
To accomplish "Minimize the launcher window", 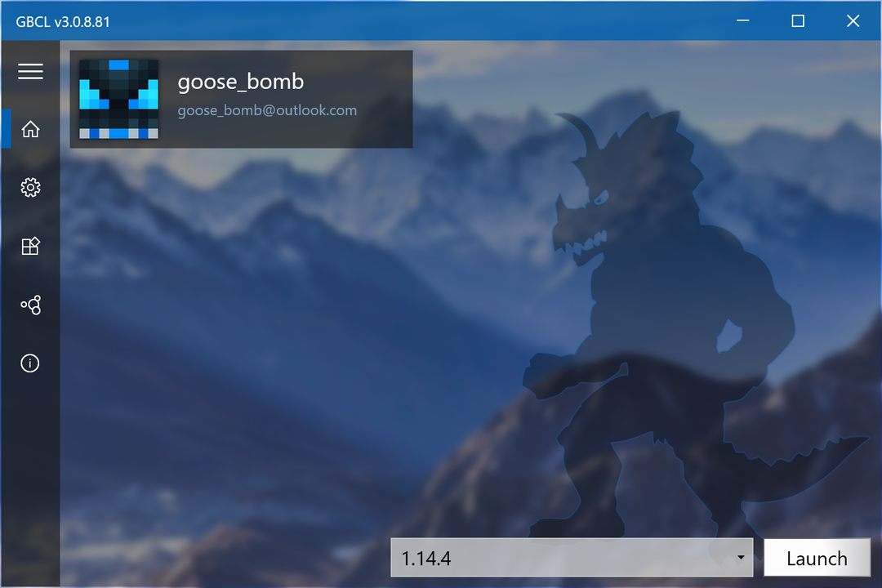I will (x=742, y=20).
